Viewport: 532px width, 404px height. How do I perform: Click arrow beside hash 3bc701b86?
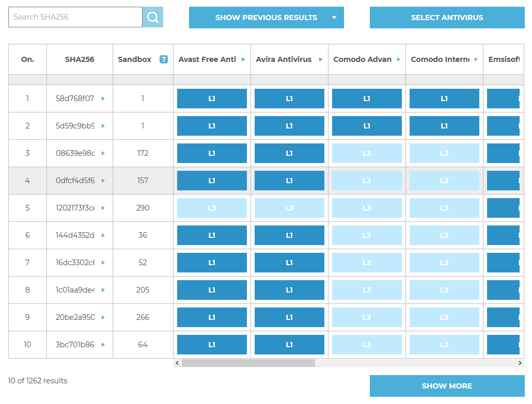point(103,345)
